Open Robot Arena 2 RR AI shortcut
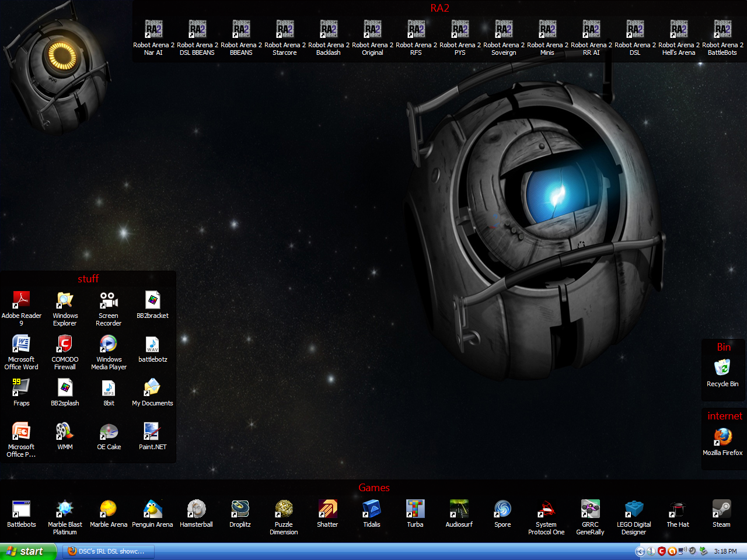The height and width of the screenshot is (560, 747). coord(591,38)
